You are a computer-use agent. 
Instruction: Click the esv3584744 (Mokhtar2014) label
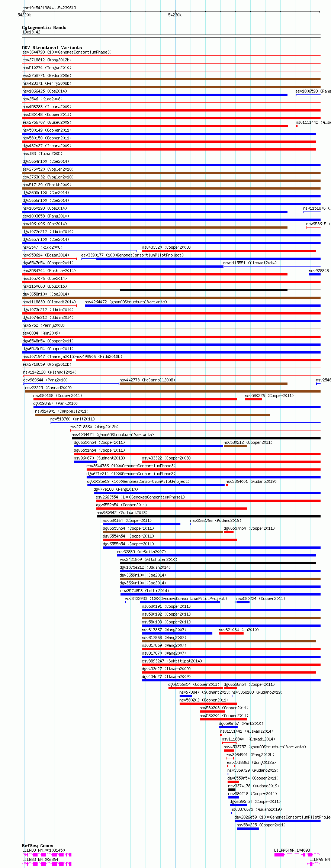49,271
